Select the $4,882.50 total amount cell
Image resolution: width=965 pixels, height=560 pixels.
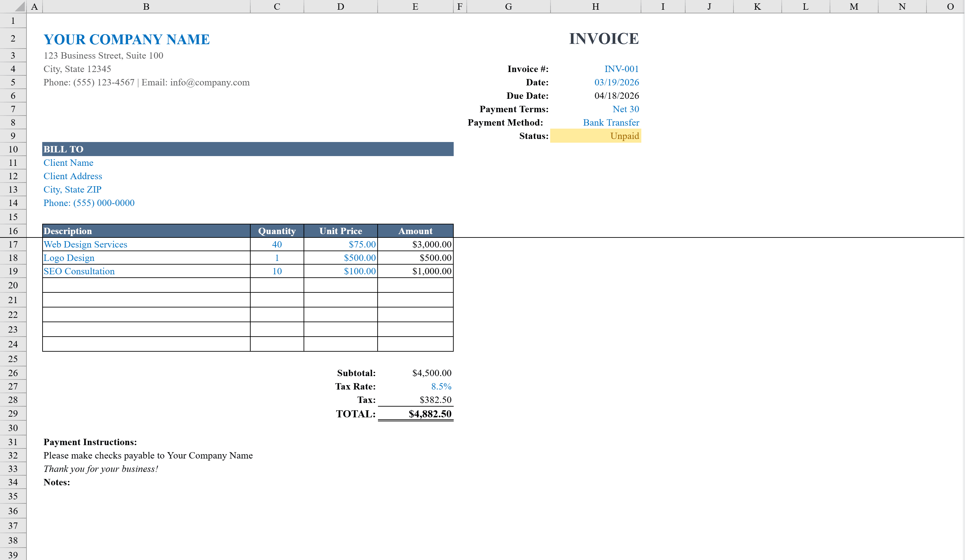(x=415, y=414)
